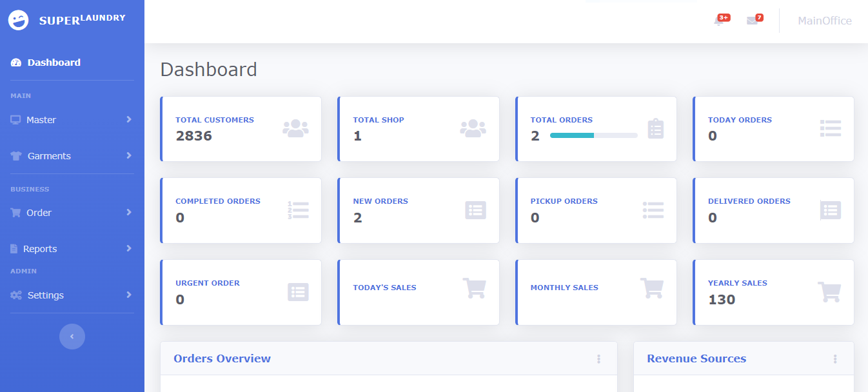Open the Settings sidebar menu

pyautogui.click(x=72, y=295)
